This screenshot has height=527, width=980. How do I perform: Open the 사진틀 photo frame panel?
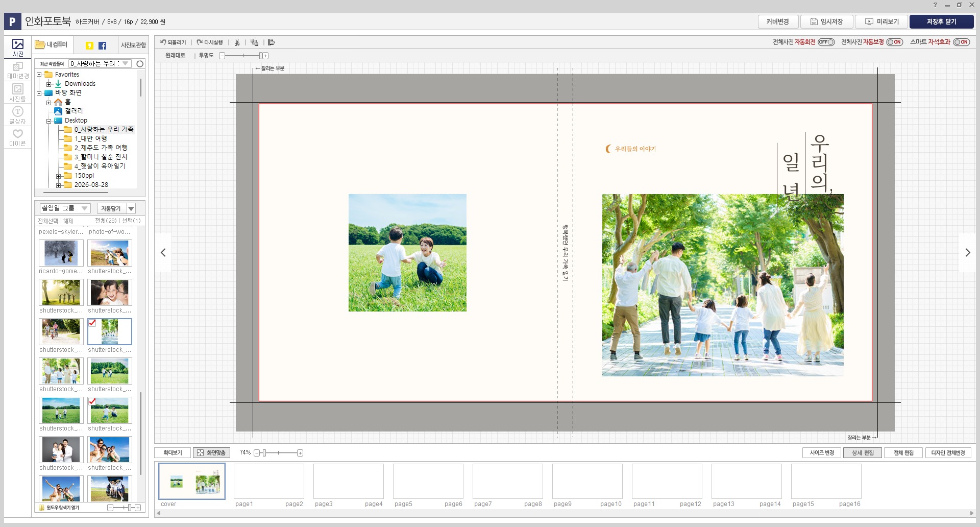click(x=18, y=92)
